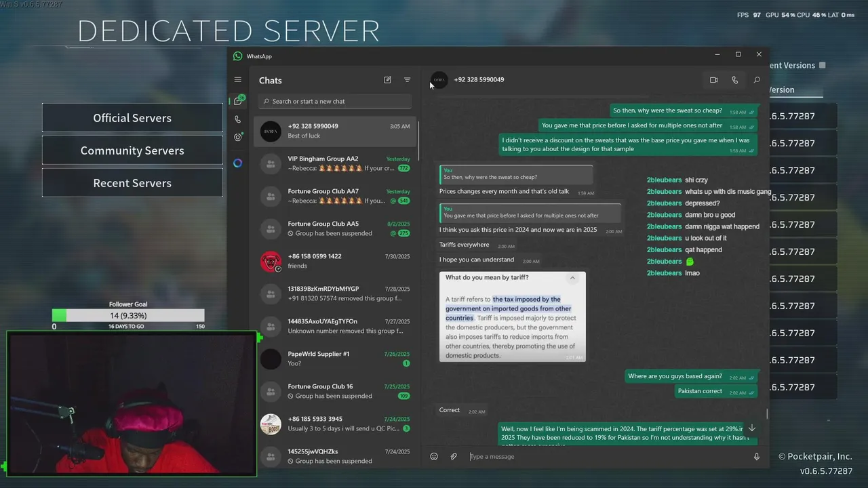
Task: Minimize the WhatsApp window
Action: pos(717,54)
